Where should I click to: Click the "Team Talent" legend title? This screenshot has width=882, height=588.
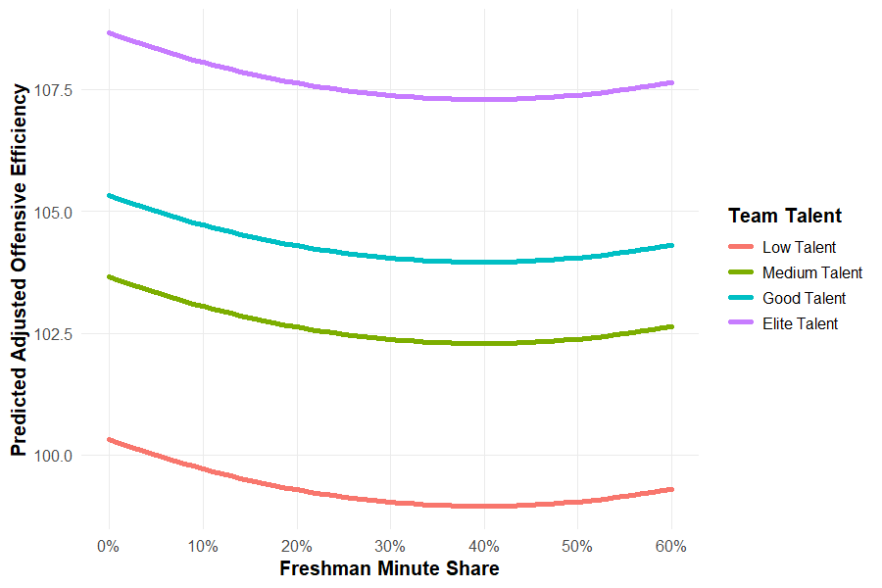pos(785,217)
